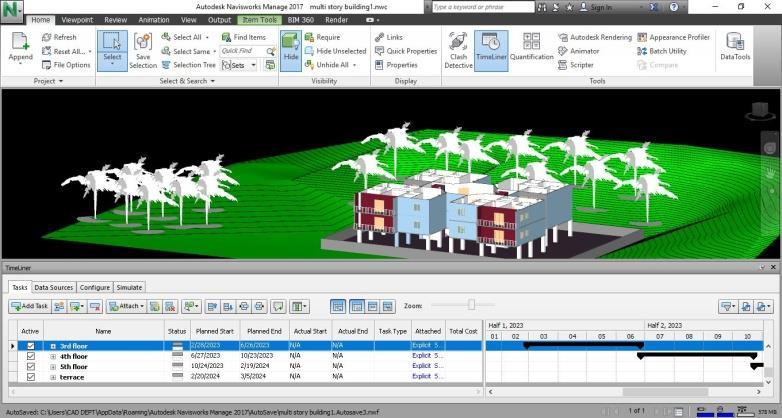The width and height of the screenshot is (782, 418).
Task: Switch to the Viewpoint ribbon tab
Action: 77,20
